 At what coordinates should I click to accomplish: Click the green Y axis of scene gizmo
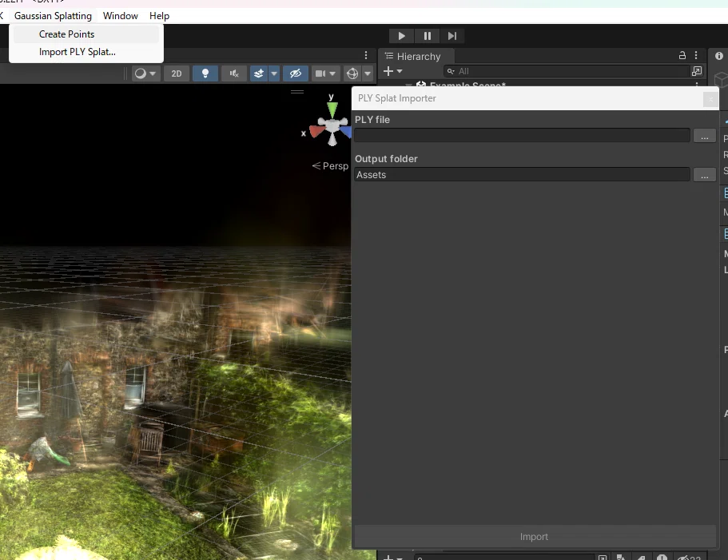point(332,109)
